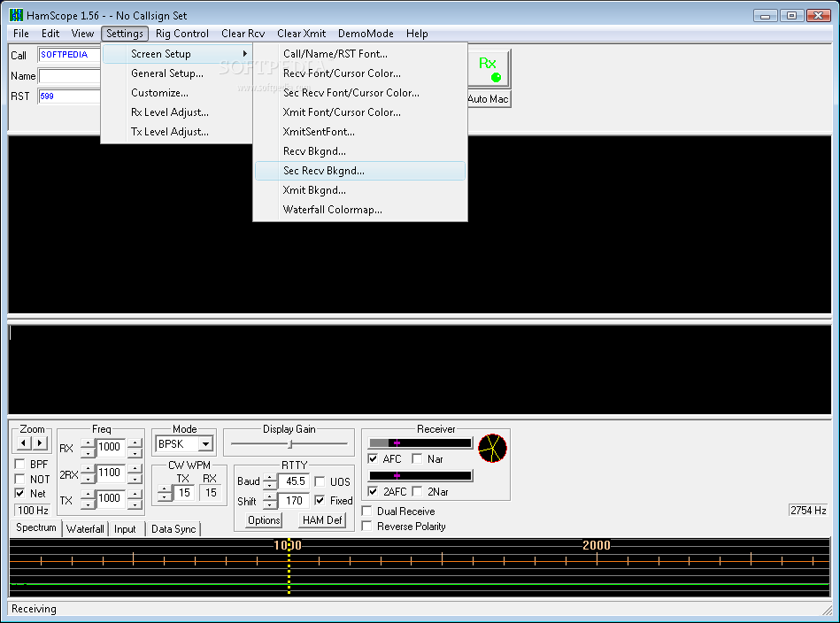
Task: Open the Help menu
Action: [x=417, y=34]
